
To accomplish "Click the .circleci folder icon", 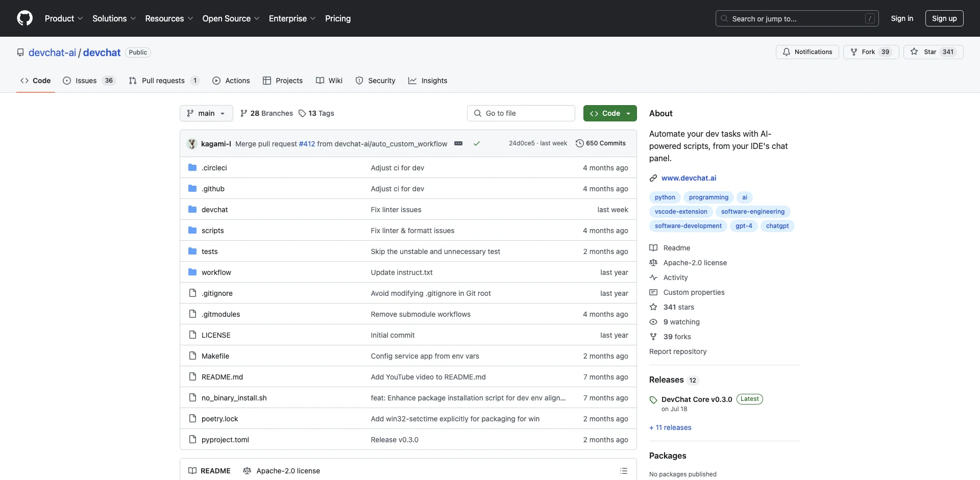I will pyautogui.click(x=192, y=168).
